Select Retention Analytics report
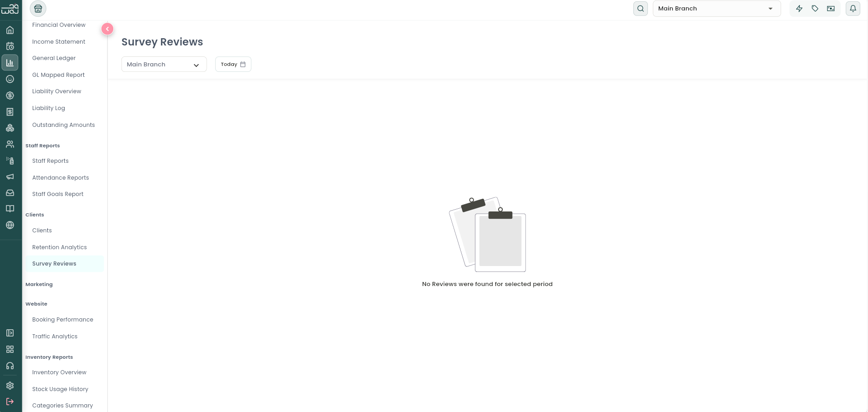 coord(60,247)
